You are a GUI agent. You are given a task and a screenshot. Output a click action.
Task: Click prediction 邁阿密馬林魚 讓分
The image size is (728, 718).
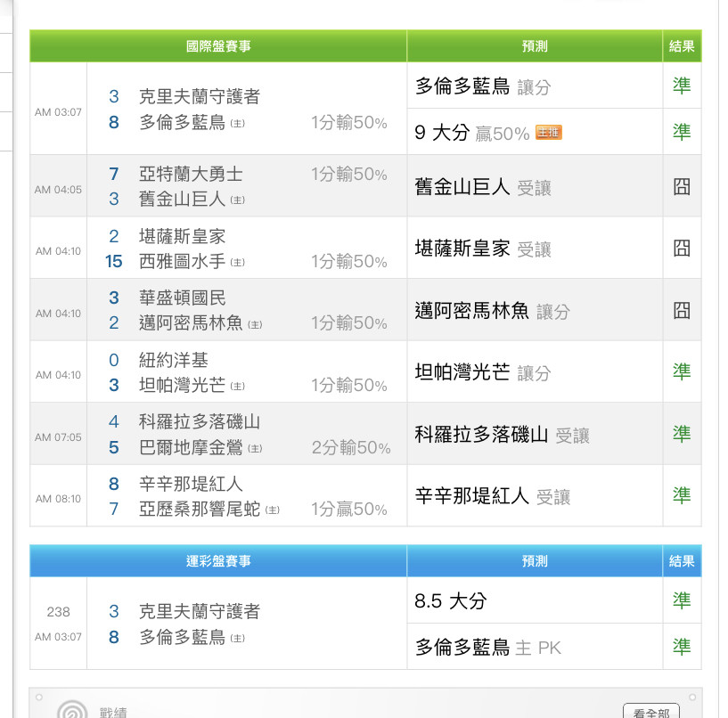point(492,311)
